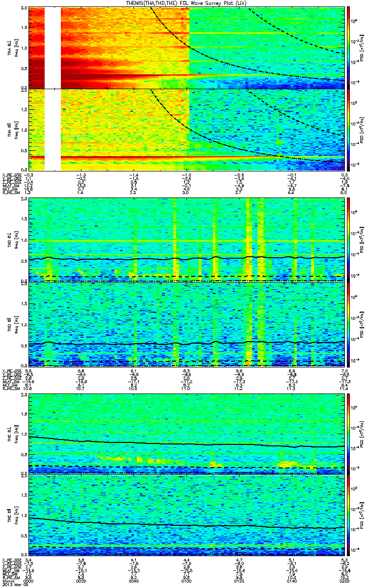This screenshot has height=588, width=368.
Task: Click the R_RE_SM value '3.0' under THA panels
Action: (x=186, y=193)
